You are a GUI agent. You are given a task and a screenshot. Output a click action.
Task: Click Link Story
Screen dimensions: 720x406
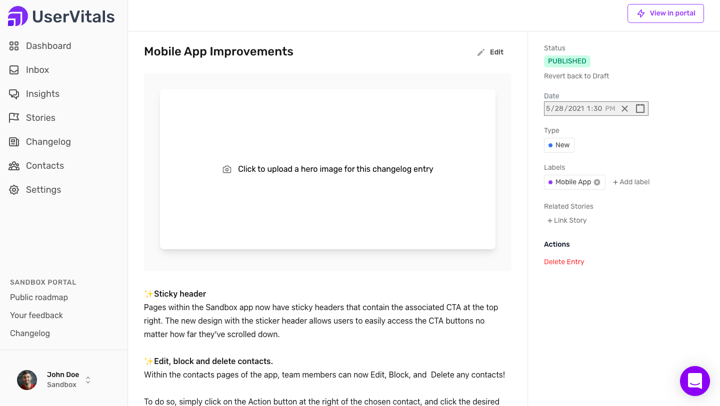[567, 220]
